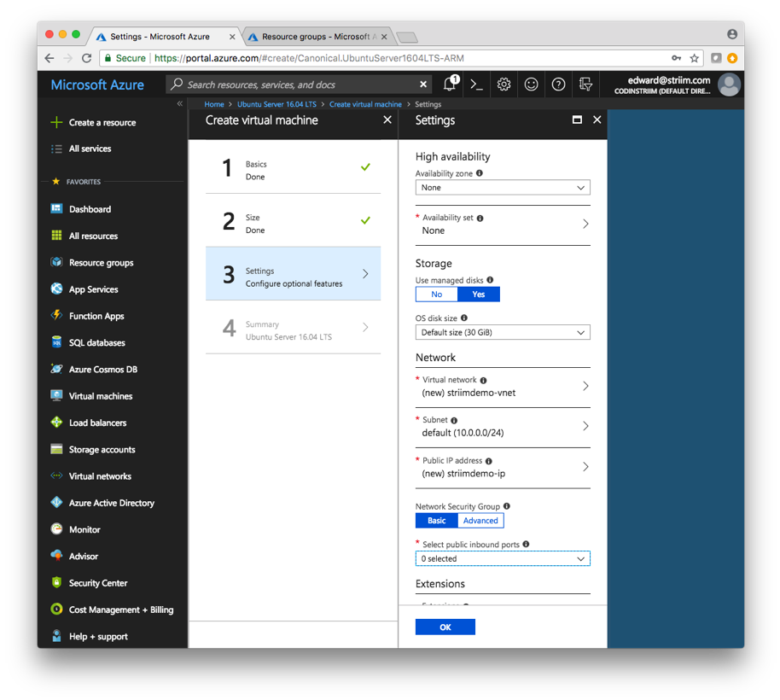Screen dimensions: 780x700
Task: Click the Security Center shield icon
Action: pos(56,583)
